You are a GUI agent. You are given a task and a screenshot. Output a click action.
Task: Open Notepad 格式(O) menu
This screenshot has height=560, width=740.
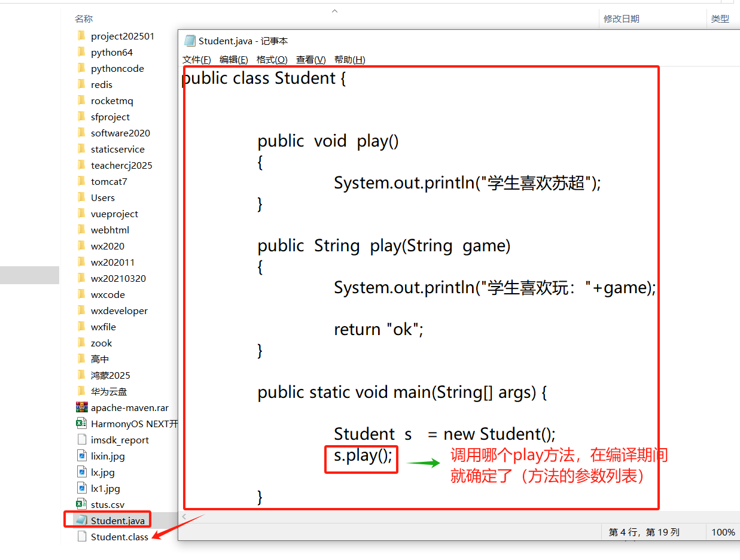tap(272, 60)
